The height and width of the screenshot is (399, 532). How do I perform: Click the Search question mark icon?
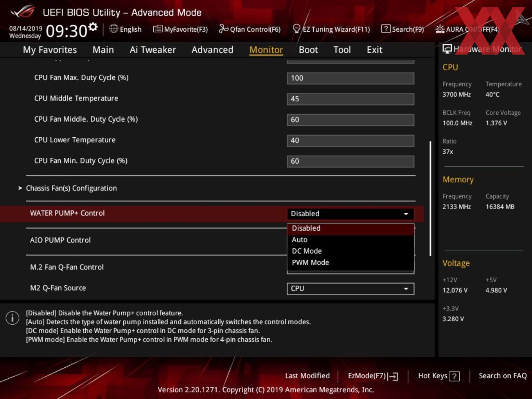(x=386, y=29)
